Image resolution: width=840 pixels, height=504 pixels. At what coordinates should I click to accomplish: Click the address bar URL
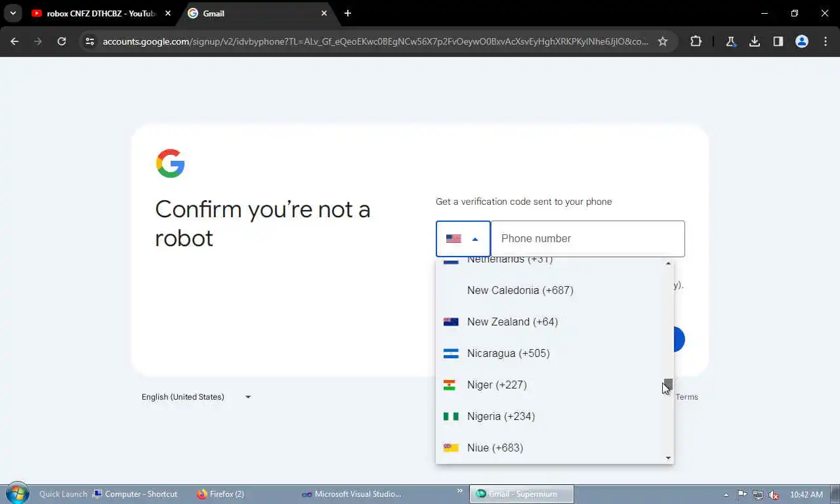[375, 41]
